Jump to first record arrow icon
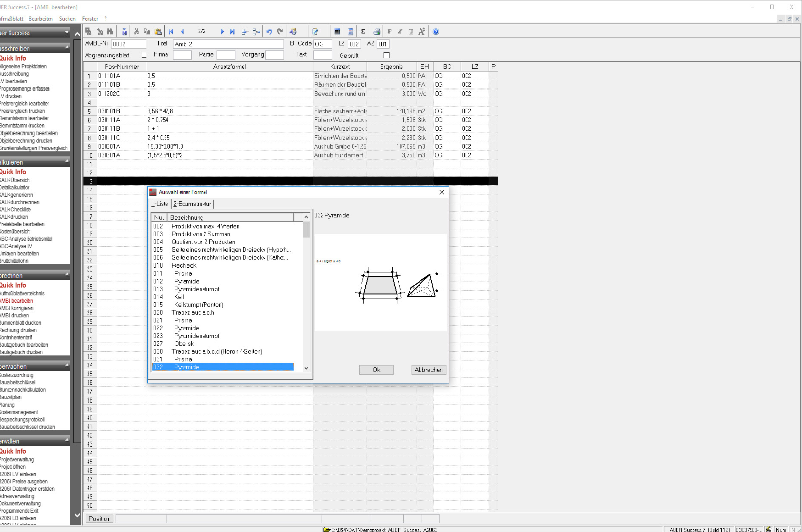 (x=171, y=32)
